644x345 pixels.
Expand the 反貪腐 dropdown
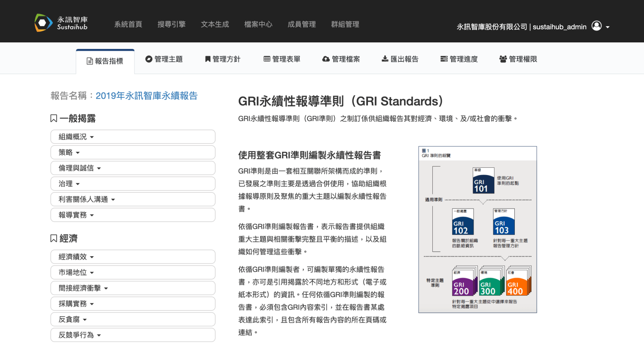[x=133, y=320]
